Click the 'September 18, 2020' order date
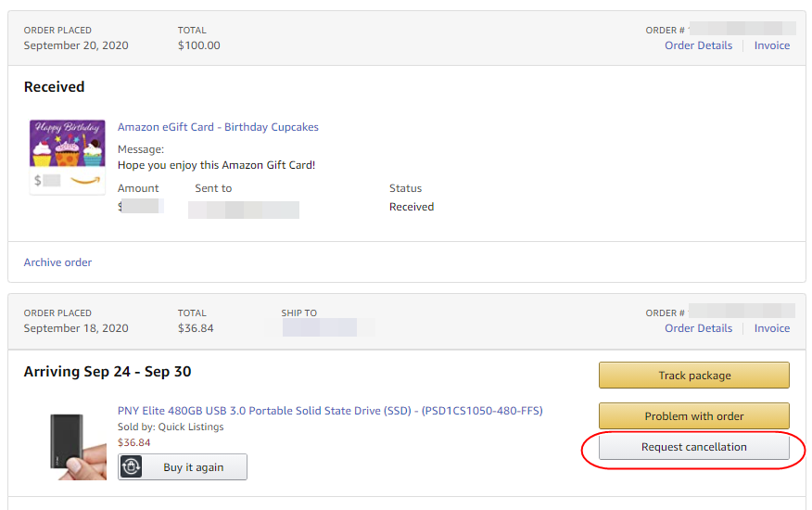The image size is (812, 510). 76,328
